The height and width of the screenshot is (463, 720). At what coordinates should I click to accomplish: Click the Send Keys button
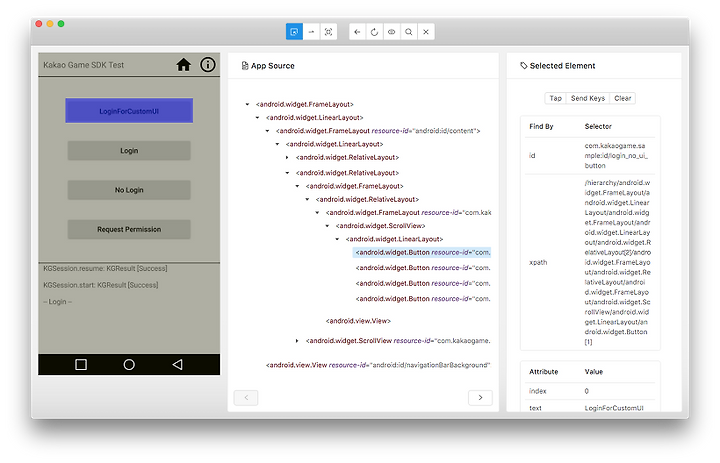[x=588, y=98]
